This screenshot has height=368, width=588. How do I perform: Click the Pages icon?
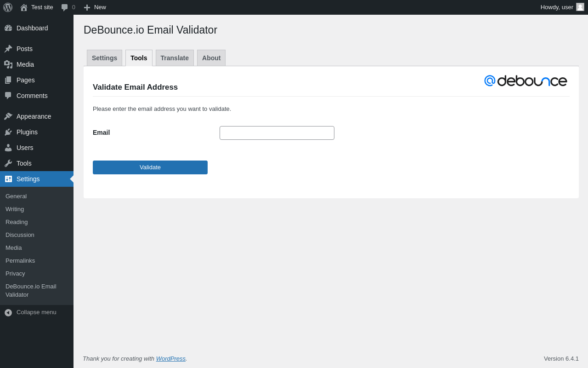click(8, 80)
